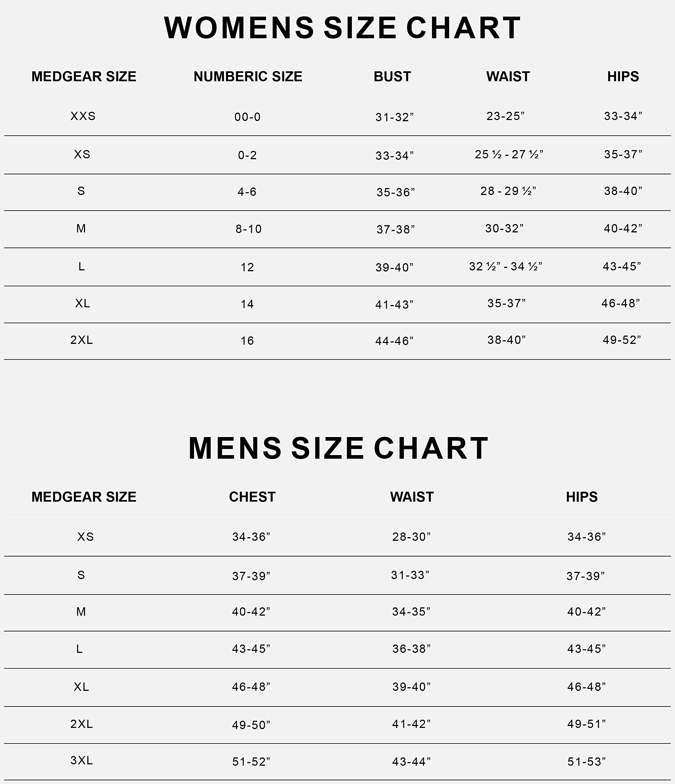675x784 pixels.
Task: Click the "32 ½ - 34 ½" waist cell
Action: [505, 266]
